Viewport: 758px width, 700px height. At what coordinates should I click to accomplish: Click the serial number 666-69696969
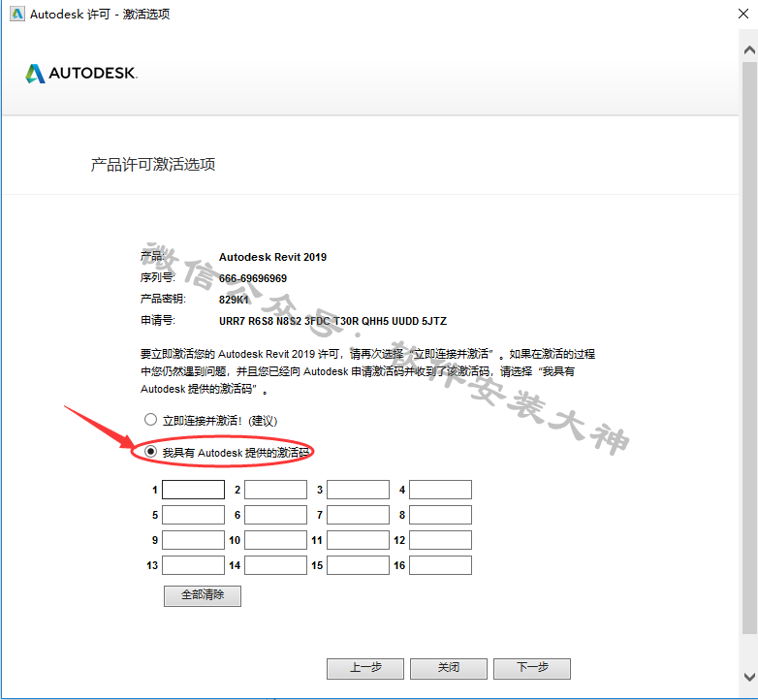(x=253, y=278)
